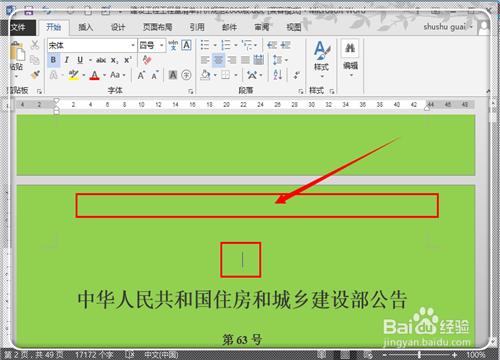Click the word count in status bar
500x360 pixels.
click(94, 355)
